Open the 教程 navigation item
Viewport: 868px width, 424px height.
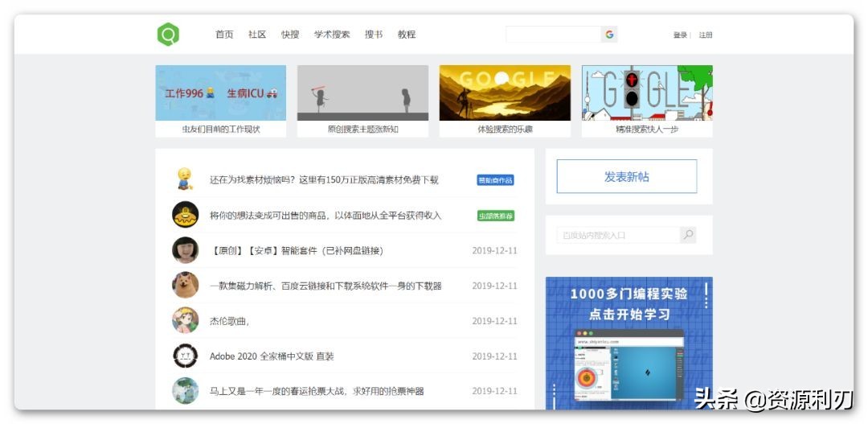click(x=407, y=35)
